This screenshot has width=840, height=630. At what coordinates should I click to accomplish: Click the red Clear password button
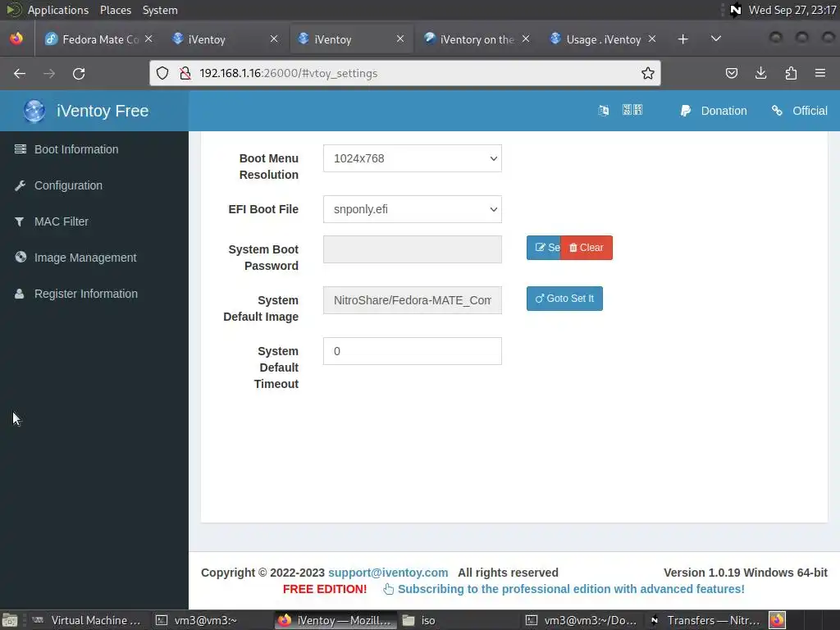click(587, 248)
